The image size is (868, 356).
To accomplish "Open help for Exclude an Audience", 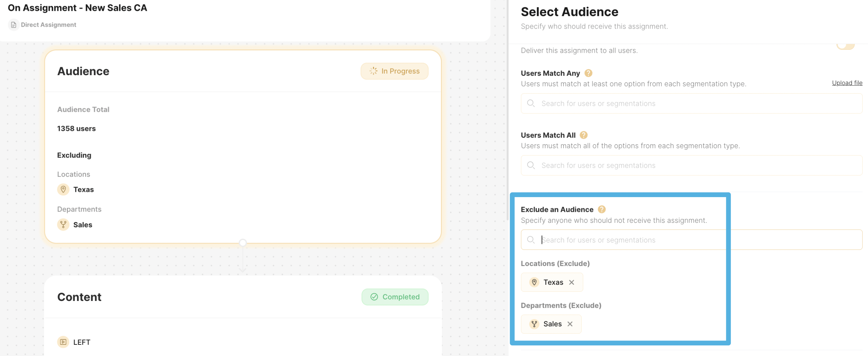I will [601, 209].
